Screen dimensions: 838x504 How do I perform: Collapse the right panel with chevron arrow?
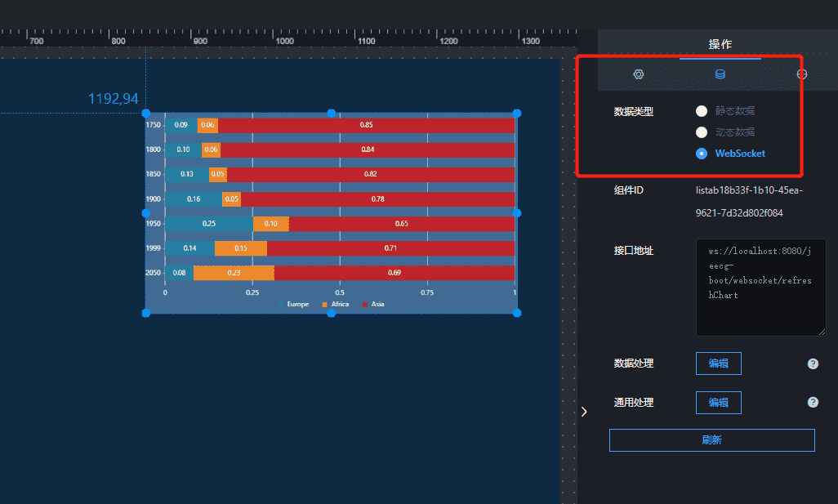pos(584,412)
